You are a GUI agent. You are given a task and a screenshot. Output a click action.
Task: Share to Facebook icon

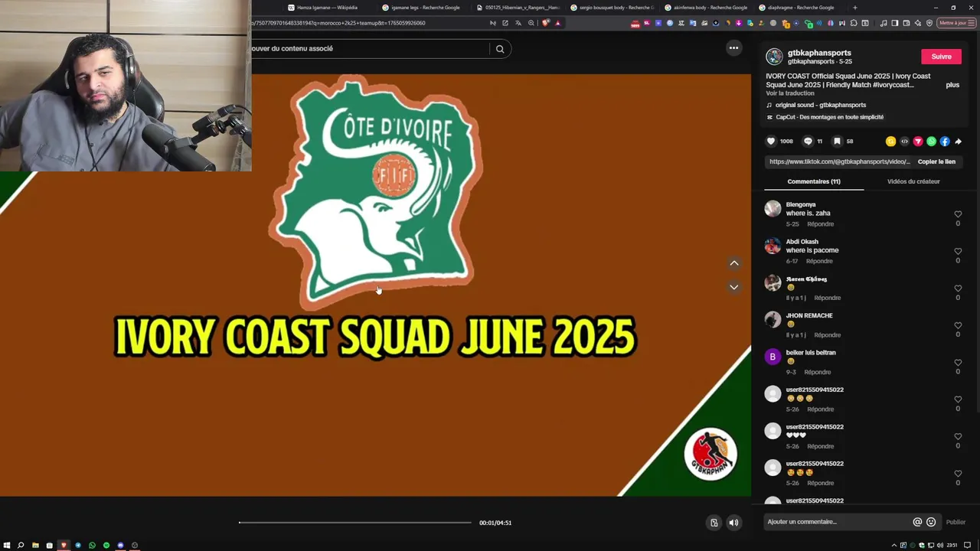coord(945,142)
